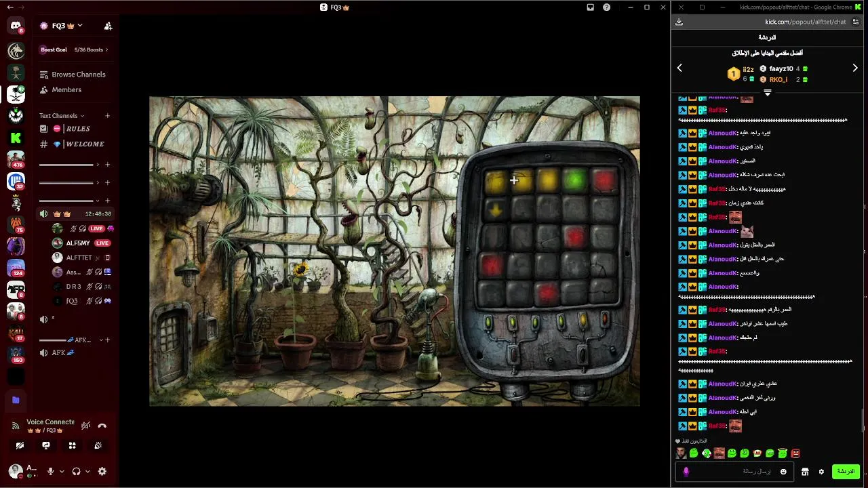Click purple microphone icon in chat input
The height and width of the screenshot is (488, 868).
(686, 472)
